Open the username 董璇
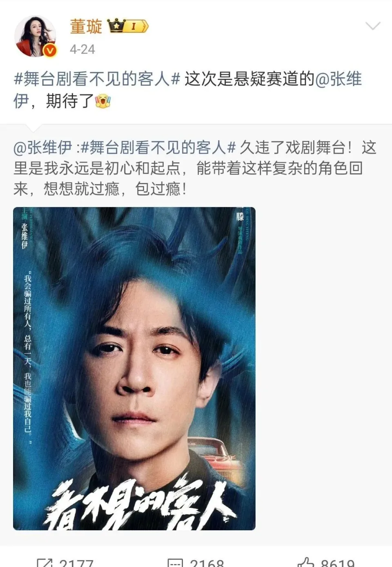392x567 pixels. [86, 27]
